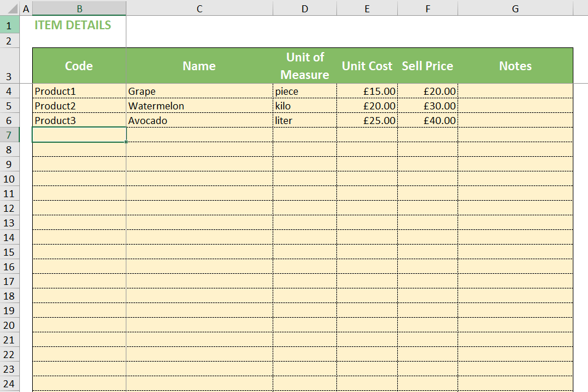This screenshot has height=392, width=588.
Task: Click the Sell Price header cell
Action: click(x=428, y=66)
